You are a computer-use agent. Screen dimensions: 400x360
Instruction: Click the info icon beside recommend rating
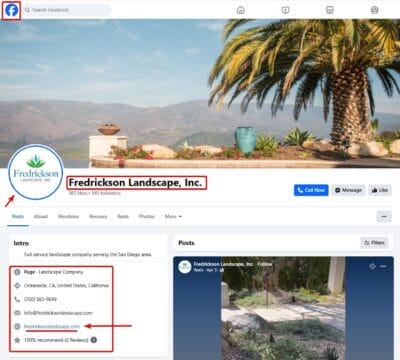(94, 340)
